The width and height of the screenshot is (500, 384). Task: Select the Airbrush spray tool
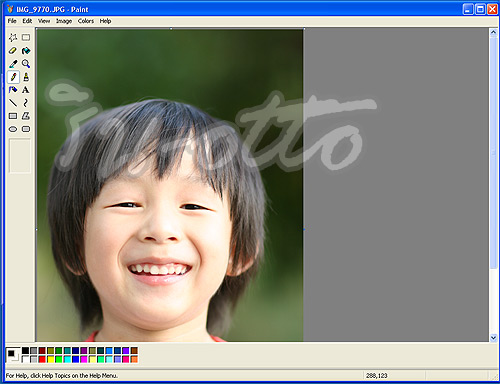(13, 90)
